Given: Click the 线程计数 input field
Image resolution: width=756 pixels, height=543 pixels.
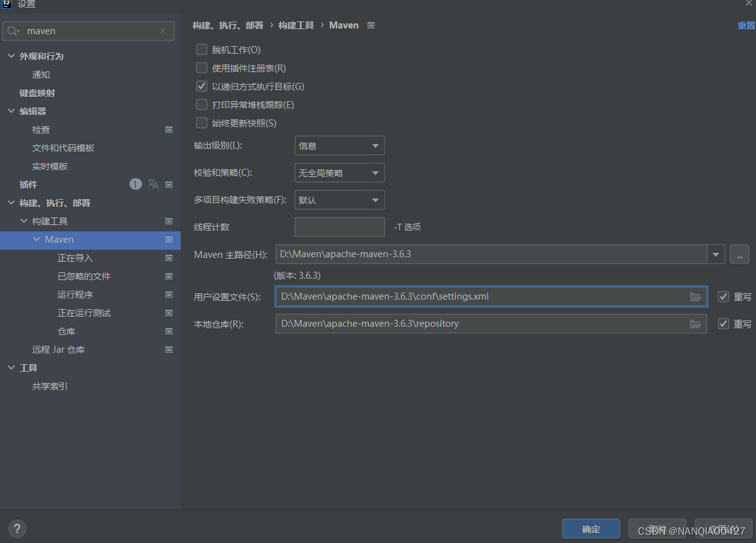Looking at the screenshot, I should 339,227.
